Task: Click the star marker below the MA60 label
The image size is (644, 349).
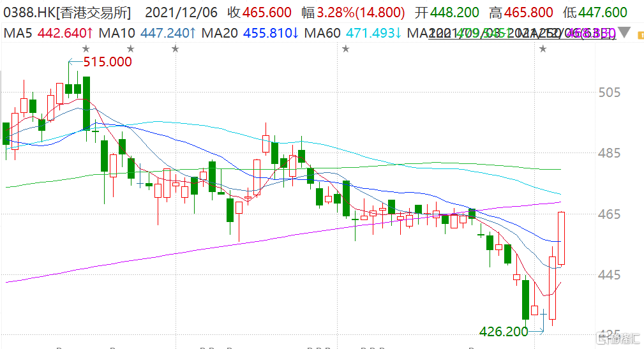Action: click(345, 48)
